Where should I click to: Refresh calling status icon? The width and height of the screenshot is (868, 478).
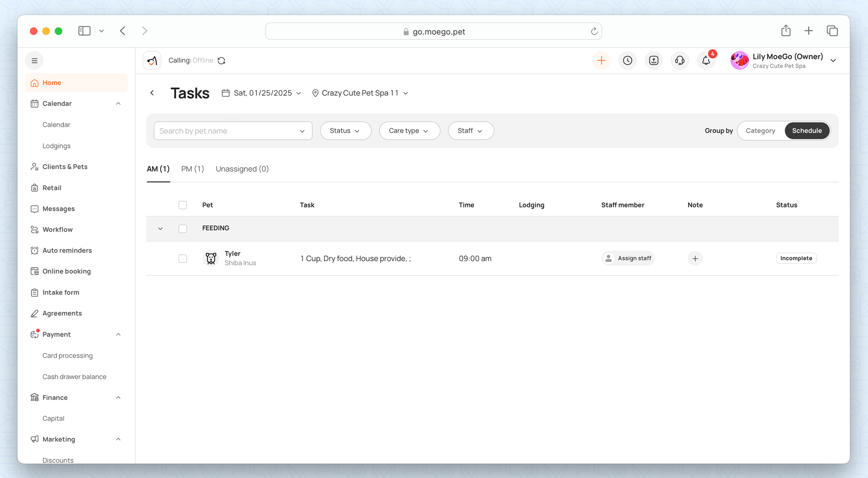pyautogui.click(x=221, y=61)
